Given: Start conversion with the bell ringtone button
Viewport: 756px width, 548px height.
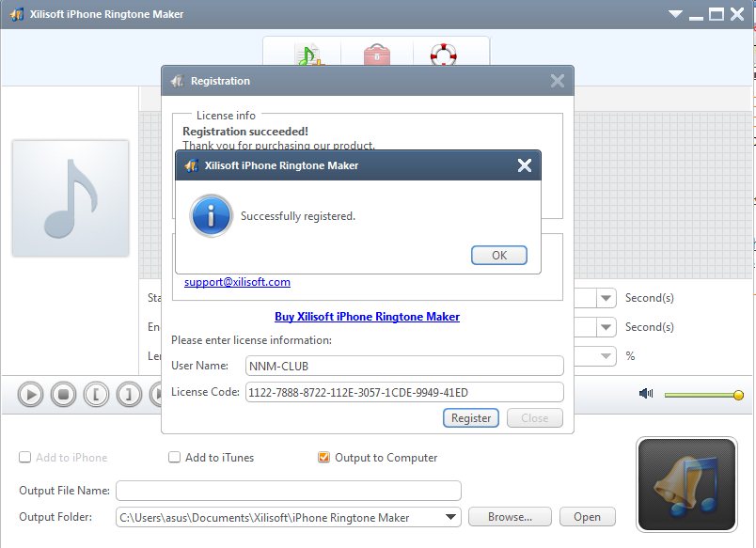Looking at the screenshot, I should pyautogui.click(x=685, y=483).
